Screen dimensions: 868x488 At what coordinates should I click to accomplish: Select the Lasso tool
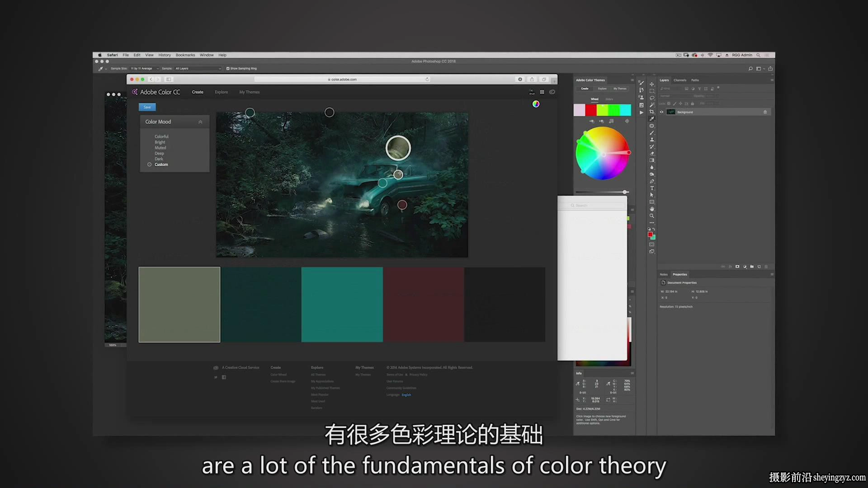coord(652,98)
